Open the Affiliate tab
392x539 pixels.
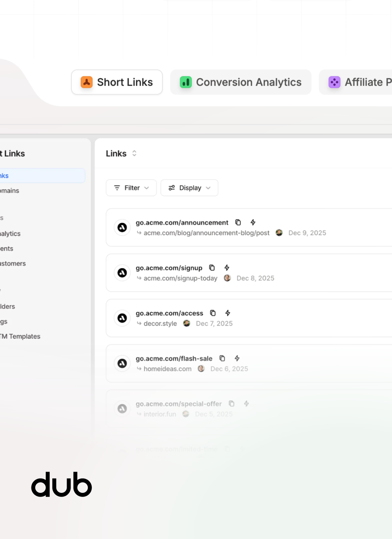[356, 82]
